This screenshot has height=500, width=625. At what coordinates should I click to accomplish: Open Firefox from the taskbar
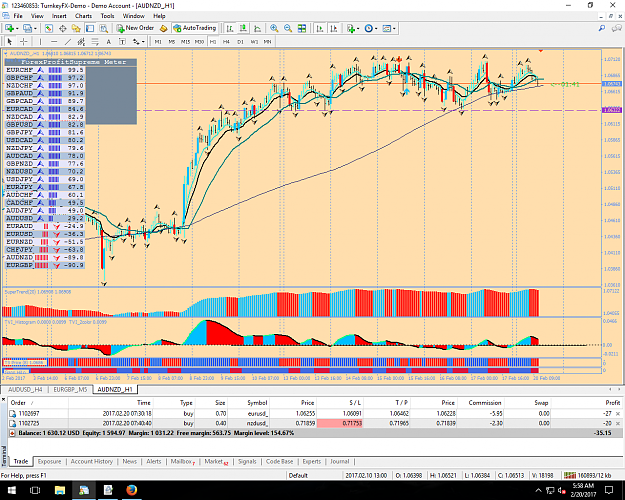(131, 490)
